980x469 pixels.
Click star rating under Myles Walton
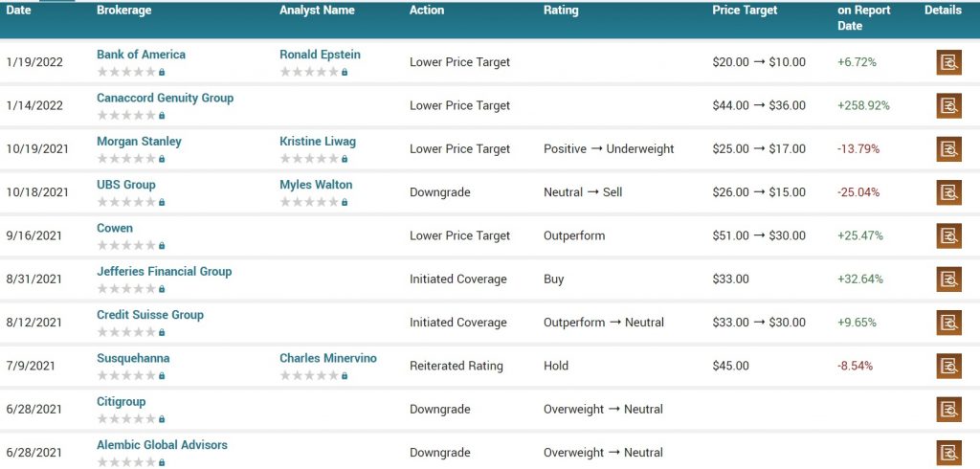click(x=309, y=202)
